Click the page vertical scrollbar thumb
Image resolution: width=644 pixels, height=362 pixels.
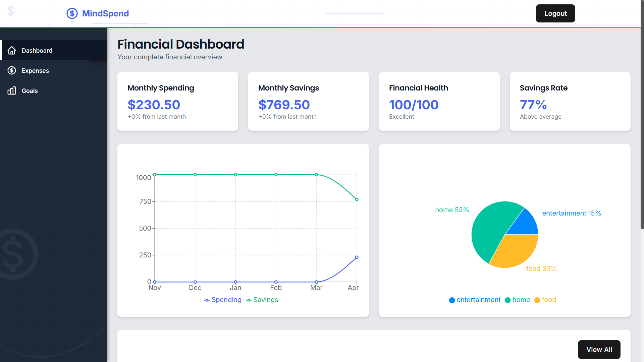642,114
